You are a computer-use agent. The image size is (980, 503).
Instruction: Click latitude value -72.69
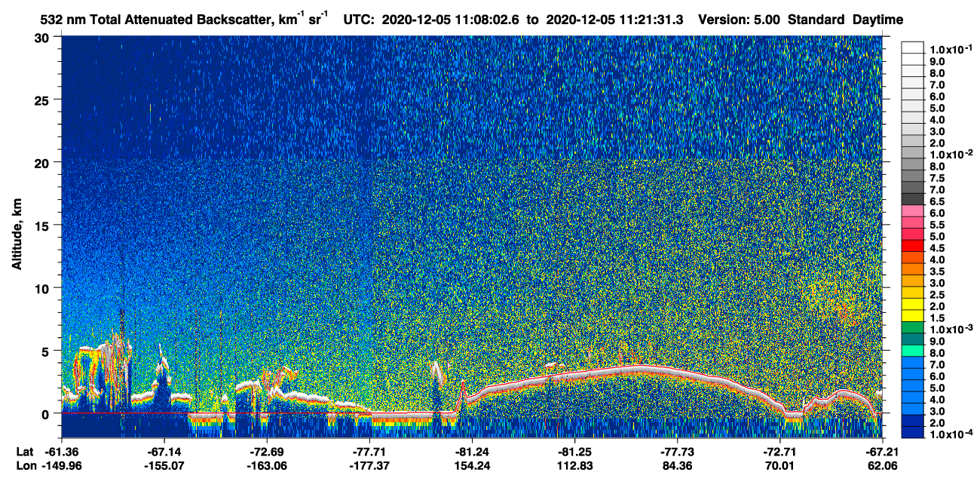(267, 452)
